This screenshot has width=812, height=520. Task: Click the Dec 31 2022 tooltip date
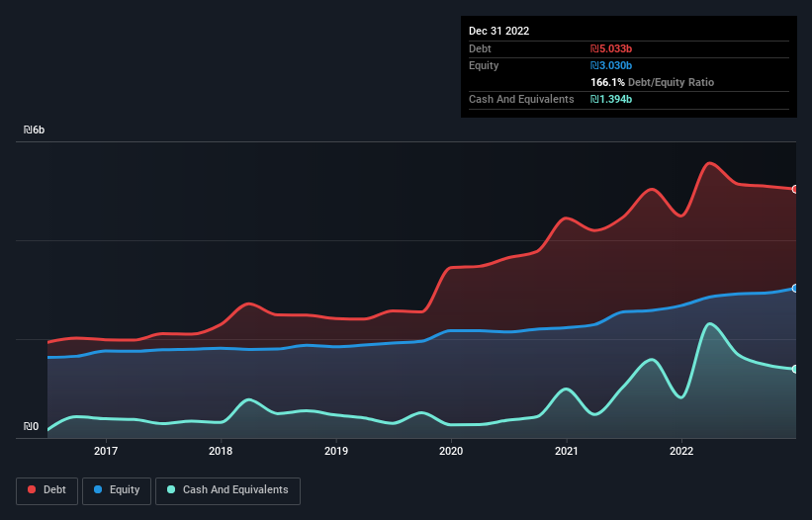pyautogui.click(x=499, y=31)
